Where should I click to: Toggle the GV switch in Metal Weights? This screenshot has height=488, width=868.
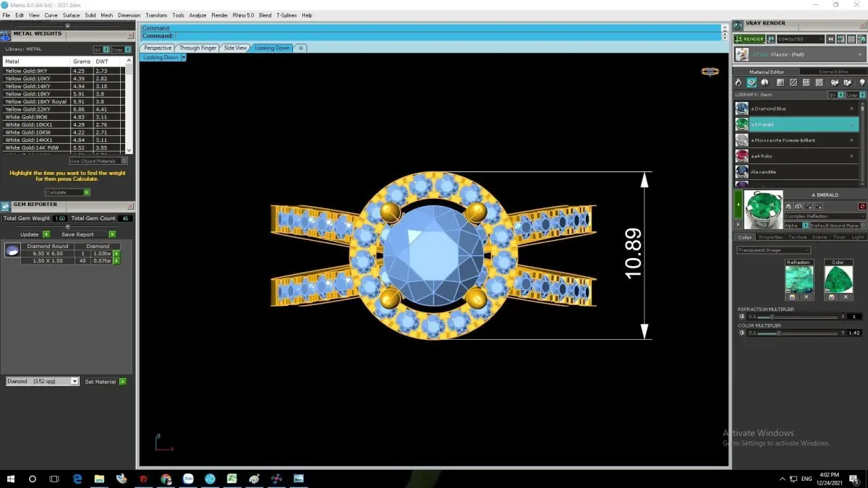tap(101, 49)
